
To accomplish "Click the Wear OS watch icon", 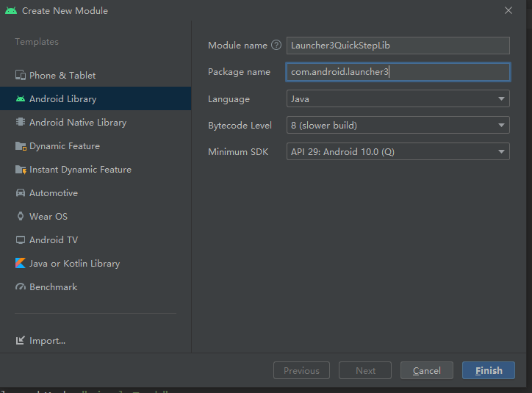I will click(x=21, y=216).
